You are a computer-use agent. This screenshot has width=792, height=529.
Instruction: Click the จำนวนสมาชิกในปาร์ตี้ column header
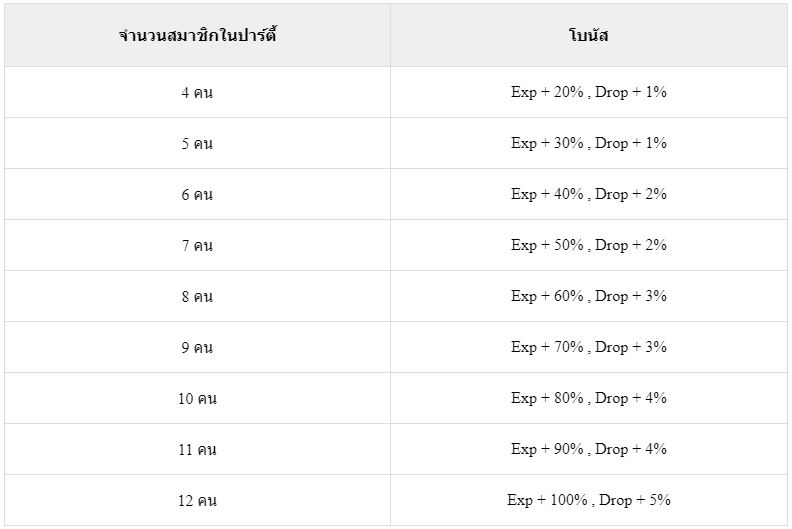197,35
